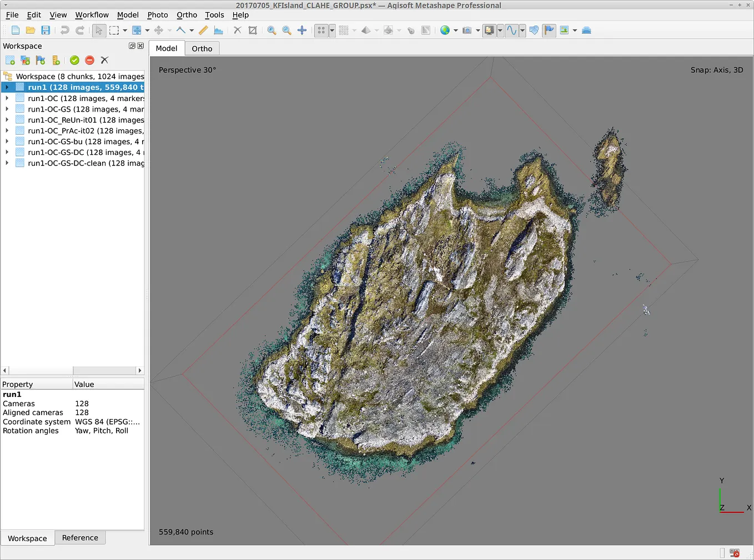This screenshot has width=754, height=560.
Task: Click the green Enable Cameras button
Action: [x=74, y=60]
